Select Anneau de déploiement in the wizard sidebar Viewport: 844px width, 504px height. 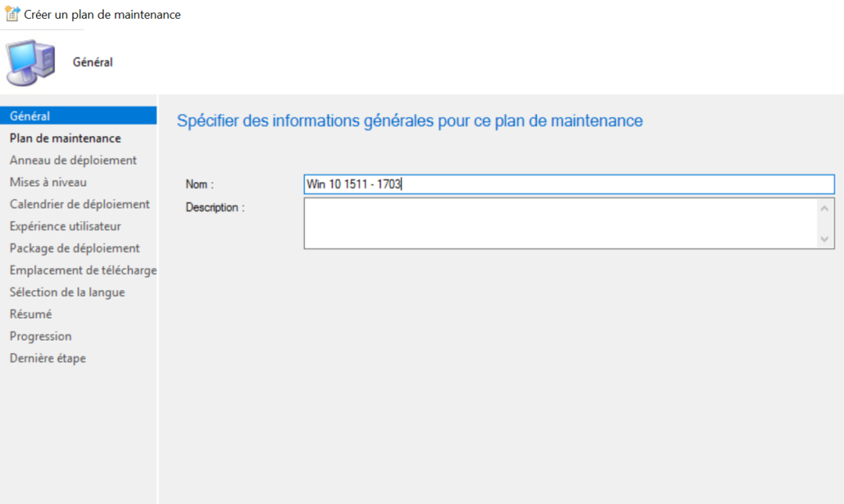click(74, 159)
